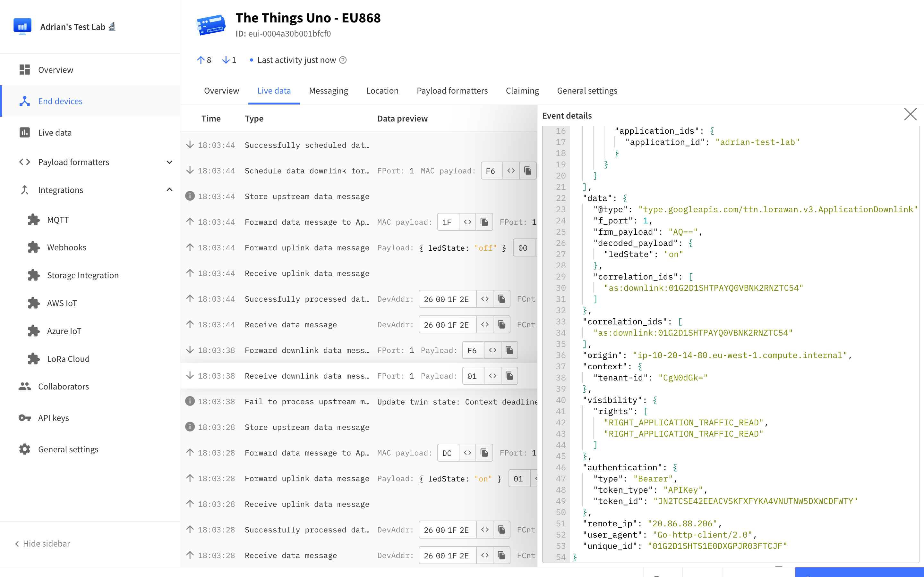
Task: Toggle byte format for 1F MAC payload
Action: 467,222
